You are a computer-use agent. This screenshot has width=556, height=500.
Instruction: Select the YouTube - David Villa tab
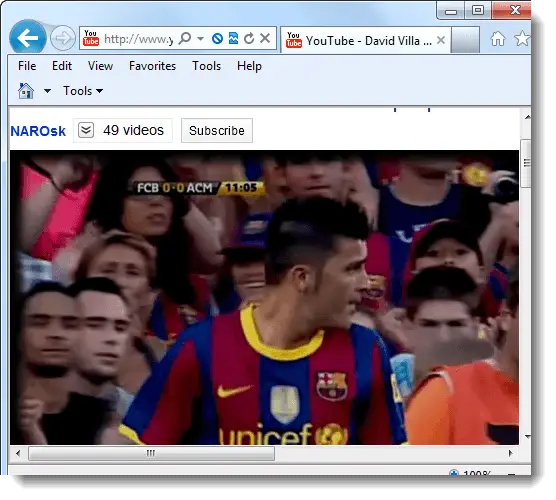[366, 40]
